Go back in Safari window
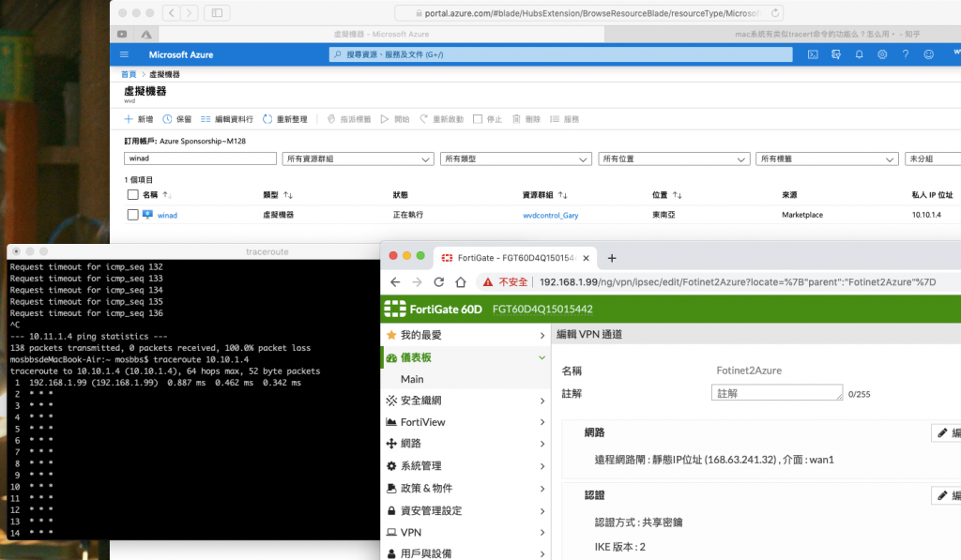The image size is (961, 560). (x=172, y=13)
